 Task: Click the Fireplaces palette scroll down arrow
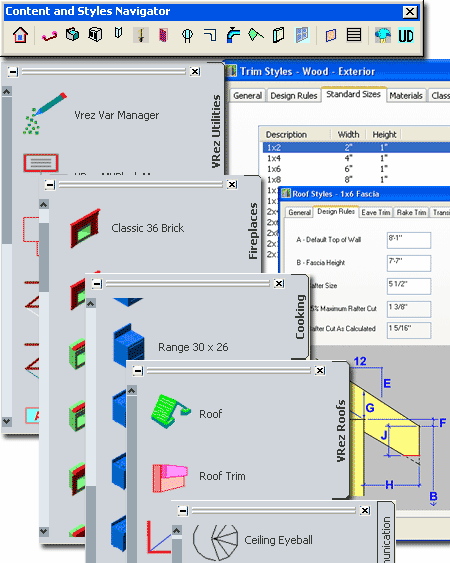[44, 531]
